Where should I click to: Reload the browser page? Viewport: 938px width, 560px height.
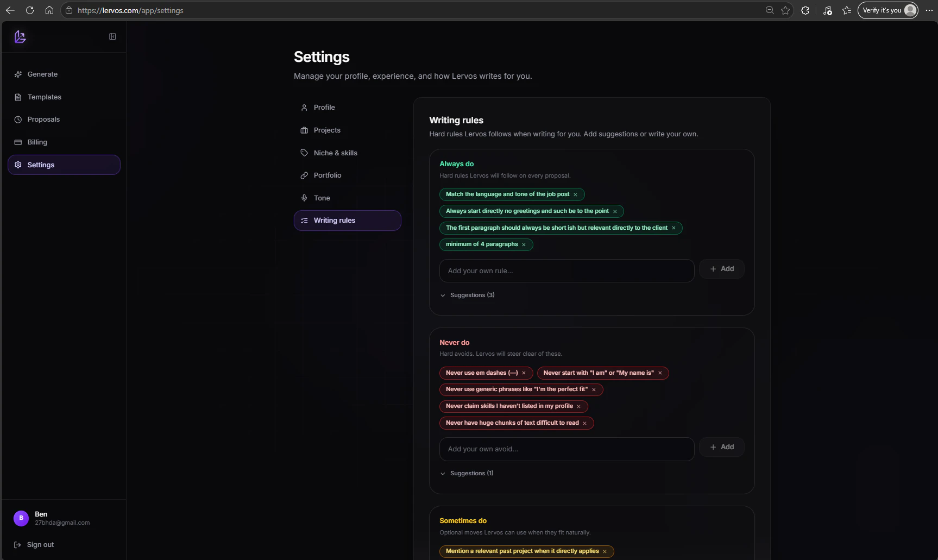(30, 10)
